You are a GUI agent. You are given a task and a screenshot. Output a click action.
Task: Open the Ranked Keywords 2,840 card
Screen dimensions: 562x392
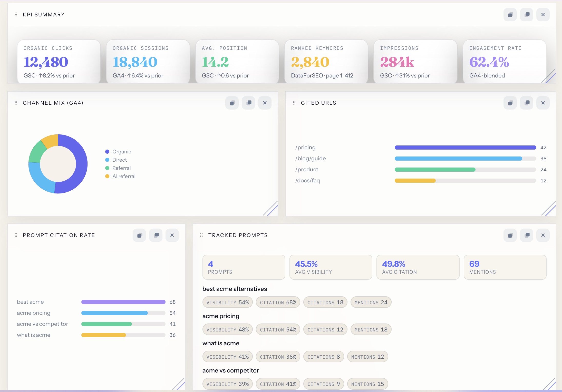tap(326, 62)
